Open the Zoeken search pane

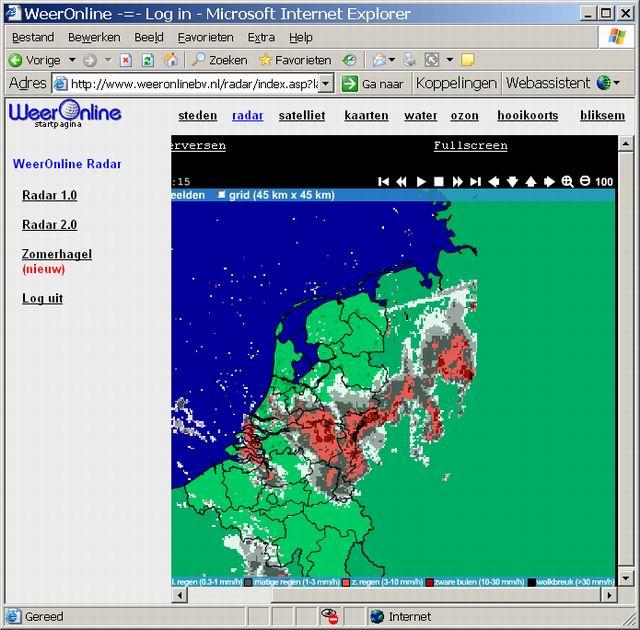coord(219,60)
